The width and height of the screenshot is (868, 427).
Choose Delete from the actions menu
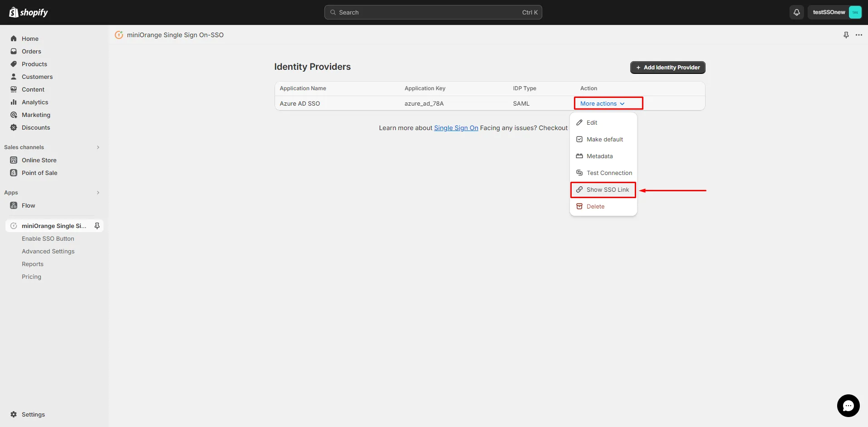point(603,206)
